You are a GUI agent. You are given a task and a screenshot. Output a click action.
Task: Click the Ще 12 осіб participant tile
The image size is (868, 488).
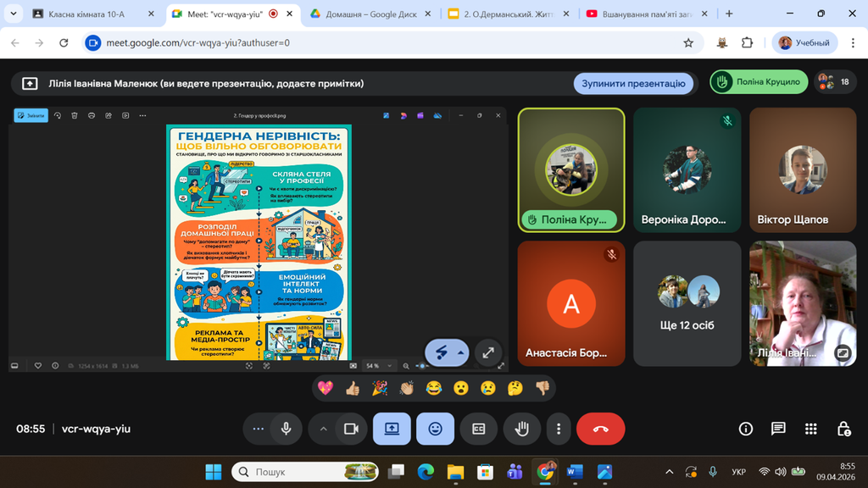point(687,303)
